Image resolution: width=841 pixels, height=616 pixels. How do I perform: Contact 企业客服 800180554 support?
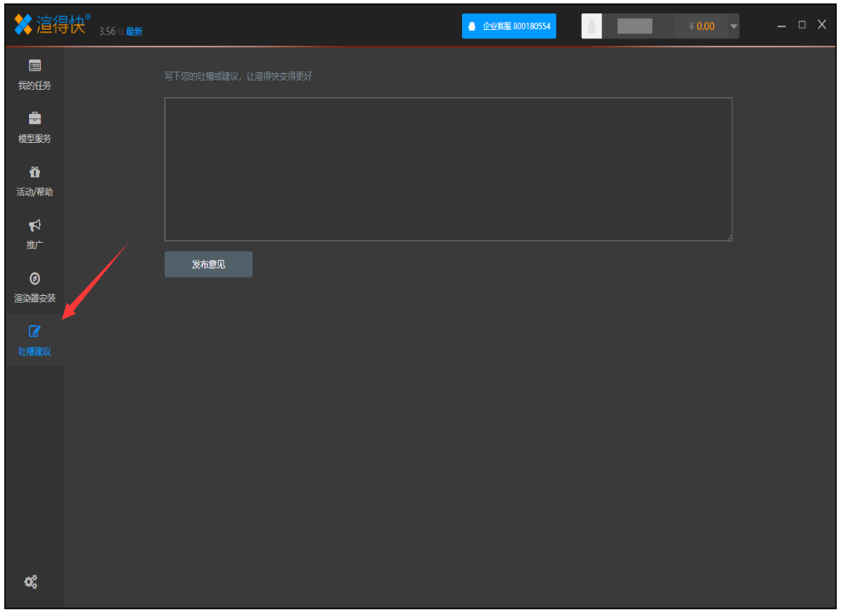pos(509,26)
